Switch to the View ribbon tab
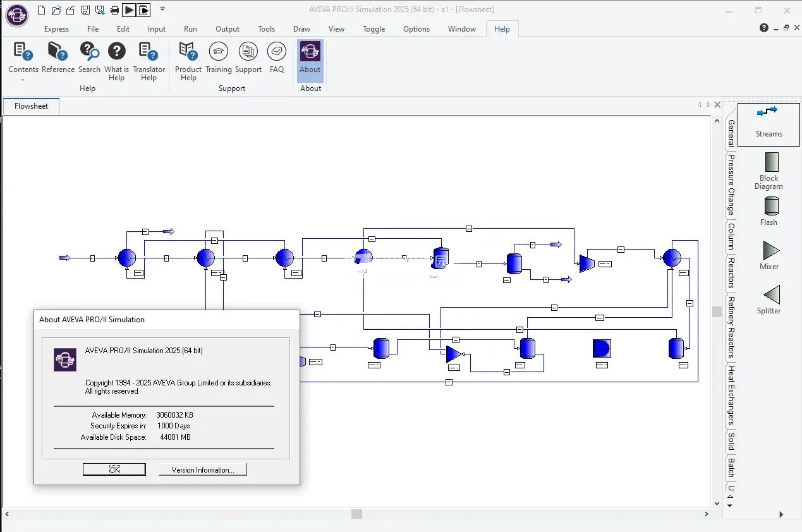Image resolution: width=802 pixels, height=532 pixels. [x=337, y=29]
